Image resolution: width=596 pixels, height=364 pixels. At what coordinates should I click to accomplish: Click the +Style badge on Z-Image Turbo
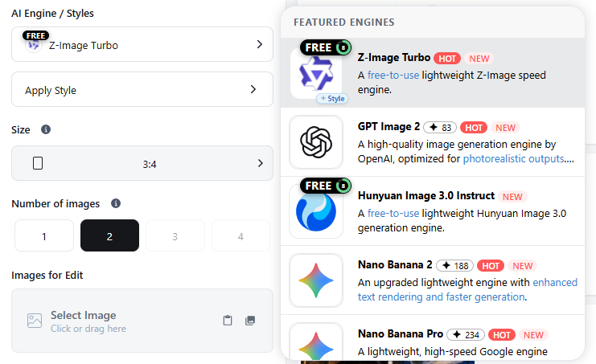[x=332, y=98]
